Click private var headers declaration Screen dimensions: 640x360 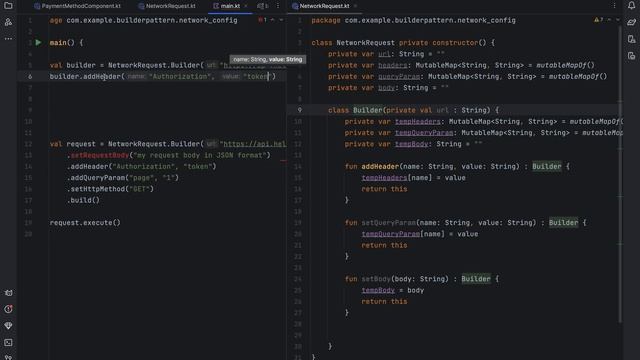[461, 65]
